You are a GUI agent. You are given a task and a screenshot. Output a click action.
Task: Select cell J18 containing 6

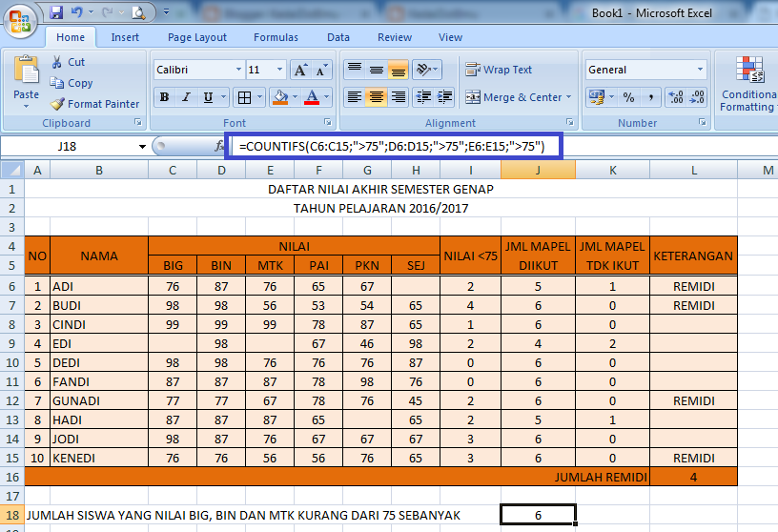[x=539, y=515]
